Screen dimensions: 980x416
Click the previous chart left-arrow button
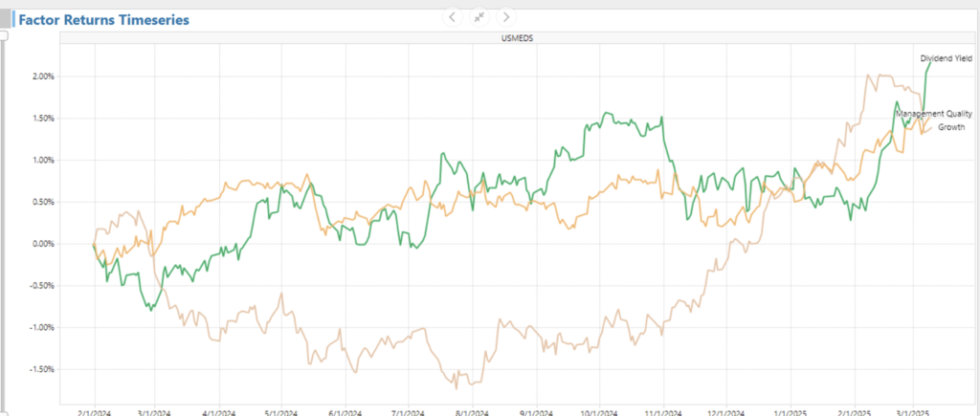tap(453, 16)
